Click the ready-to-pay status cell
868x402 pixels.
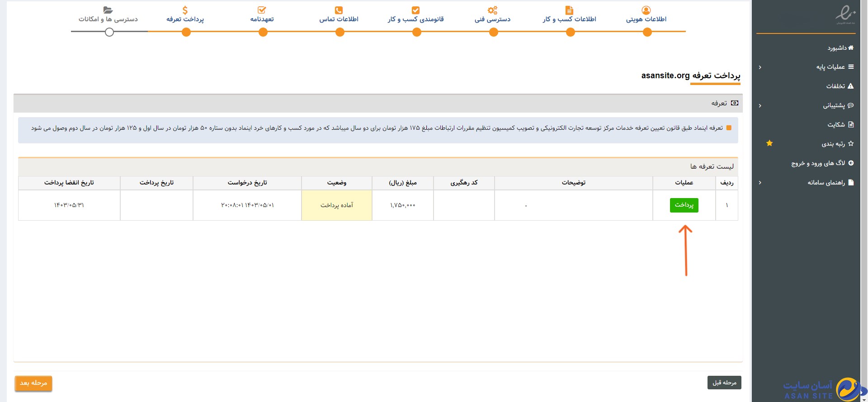(337, 205)
